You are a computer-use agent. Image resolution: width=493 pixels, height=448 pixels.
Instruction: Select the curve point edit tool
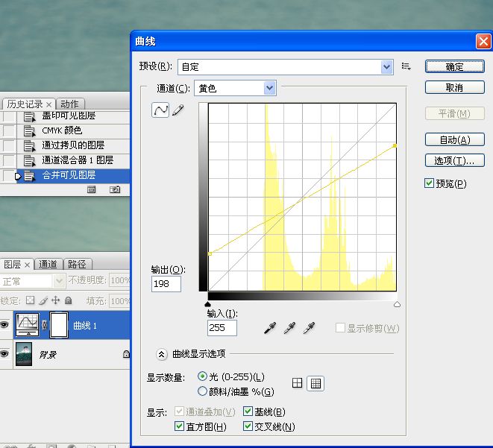click(x=160, y=110)
